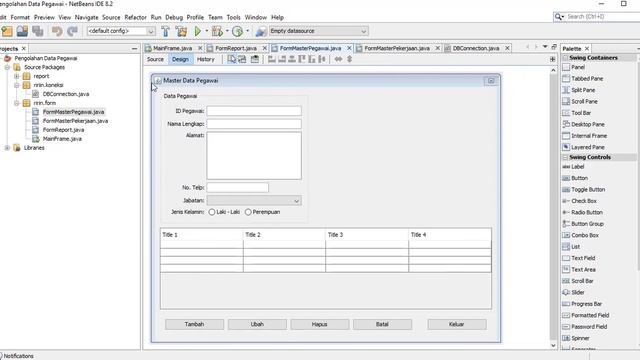
Task: Activate the Selection Mode designer icon
Action: pos(231,59)
